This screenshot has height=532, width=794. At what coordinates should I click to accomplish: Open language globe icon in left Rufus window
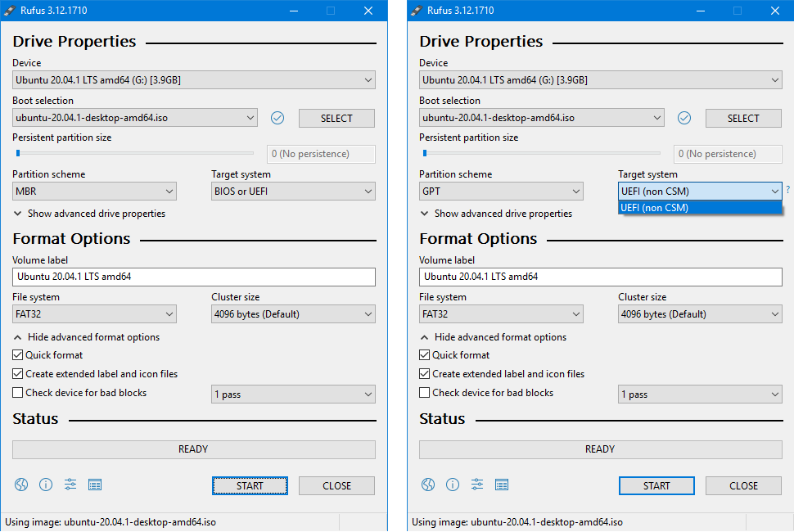[21, 485]
